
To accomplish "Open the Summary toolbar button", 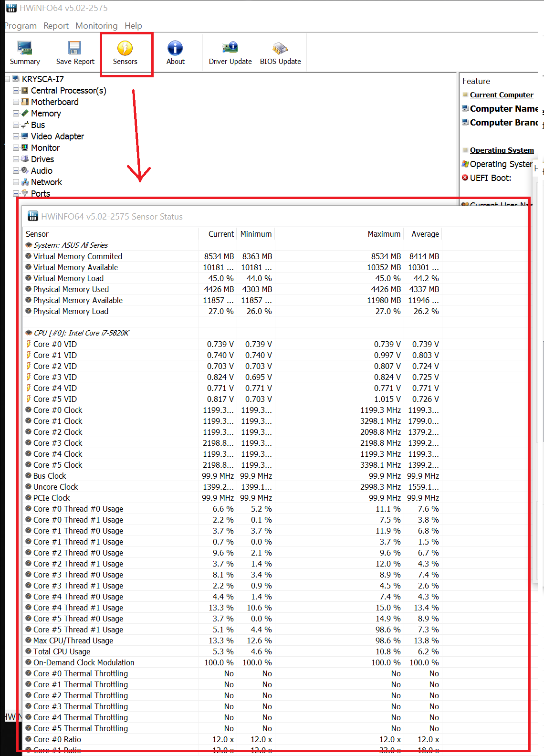I will (x=25, y=53).
